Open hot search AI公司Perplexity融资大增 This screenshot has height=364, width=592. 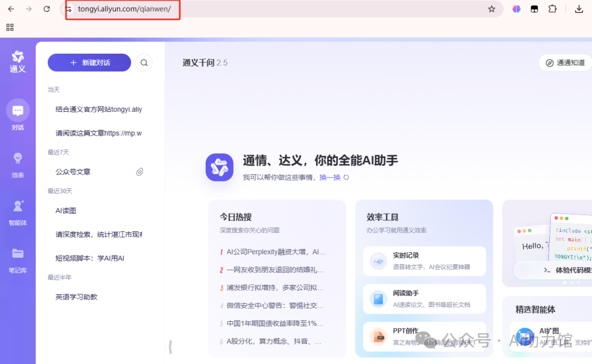(x=272, y=252)
